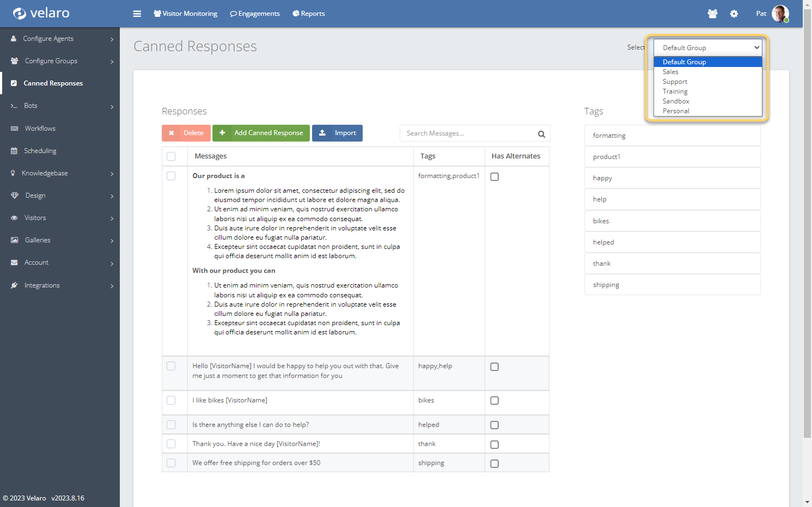Tick the select-all checkbox in Messages header
Viewport: 812px width, 507px height.
[x=171, y=156]
